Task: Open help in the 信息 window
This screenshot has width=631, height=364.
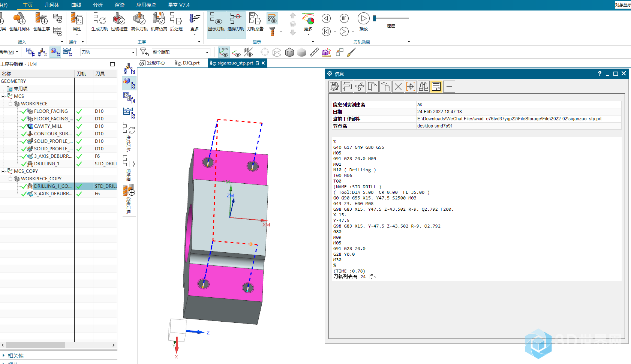Action: [600, 73]
